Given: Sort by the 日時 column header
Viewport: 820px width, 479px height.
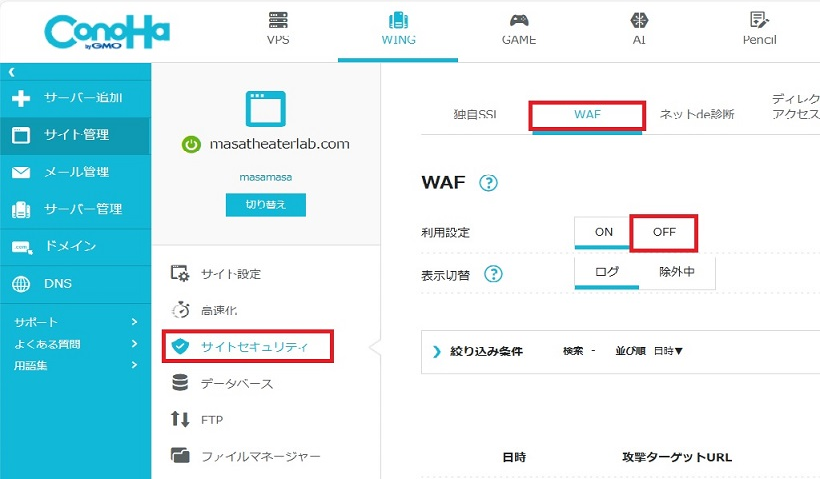Looking at the screenshot, I should (514, 457).
